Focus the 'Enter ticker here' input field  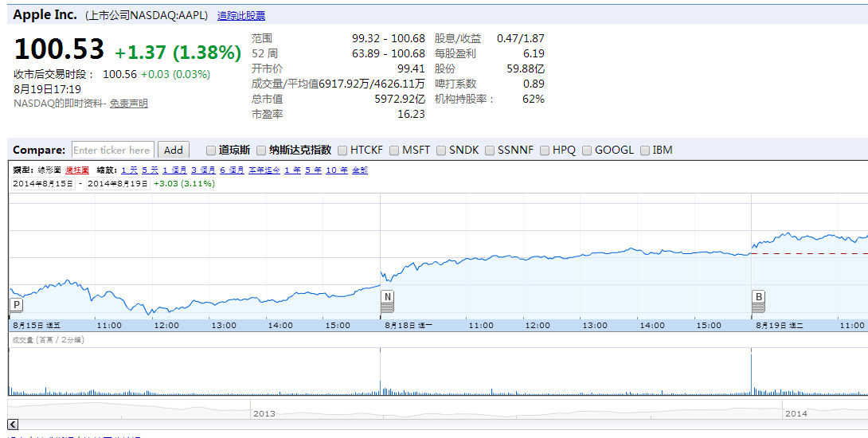pos(112,150)
